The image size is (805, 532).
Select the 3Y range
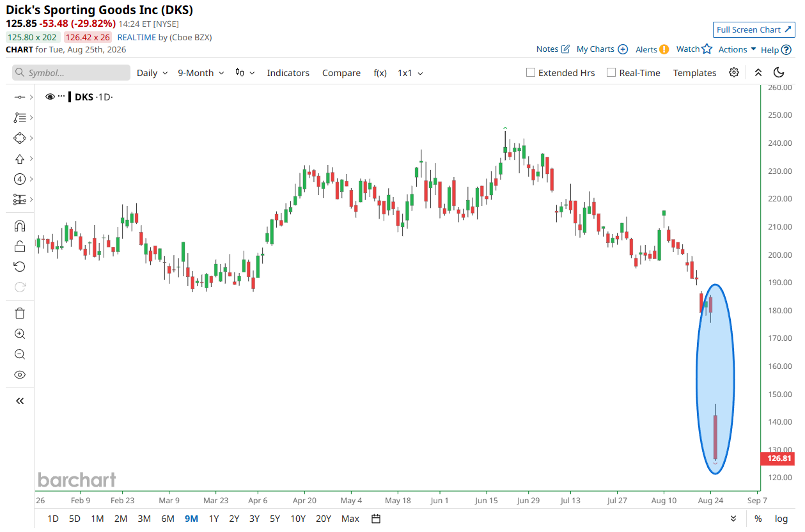(254, 519)
